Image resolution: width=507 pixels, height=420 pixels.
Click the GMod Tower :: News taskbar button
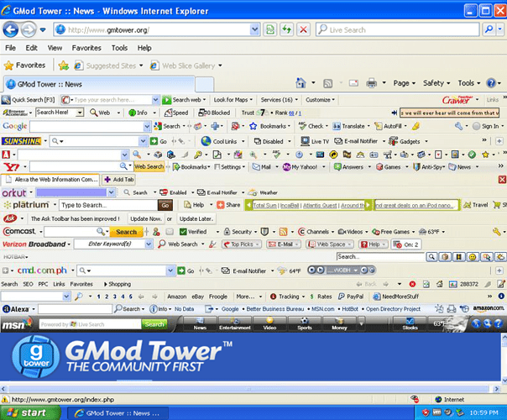(x=118, y=413)
